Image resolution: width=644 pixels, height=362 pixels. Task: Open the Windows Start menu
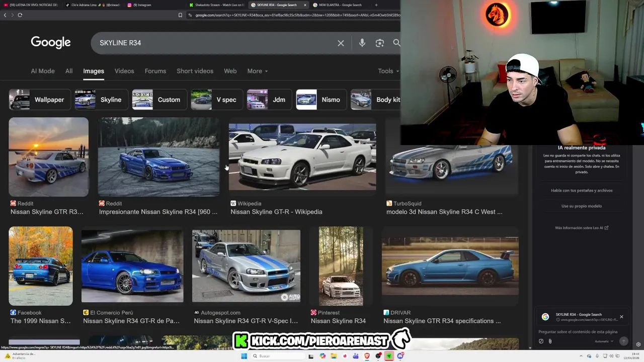[x=244, y=356]
